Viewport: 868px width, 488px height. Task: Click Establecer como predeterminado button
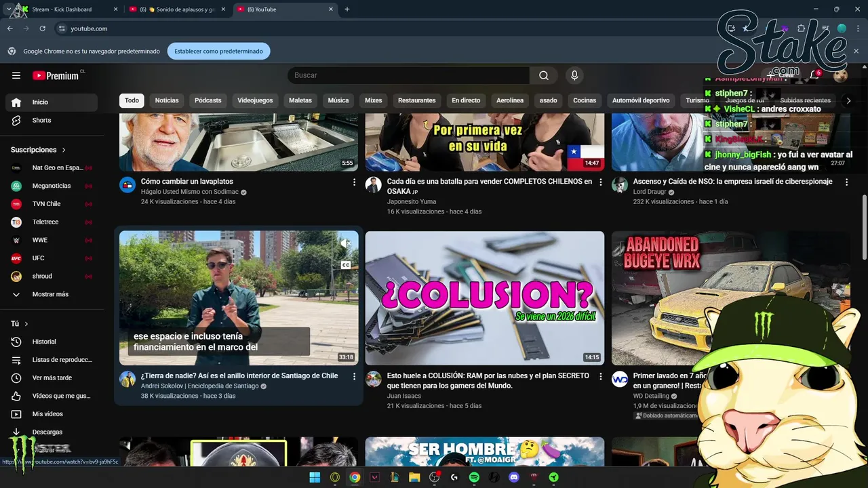[x=218, y=51]
